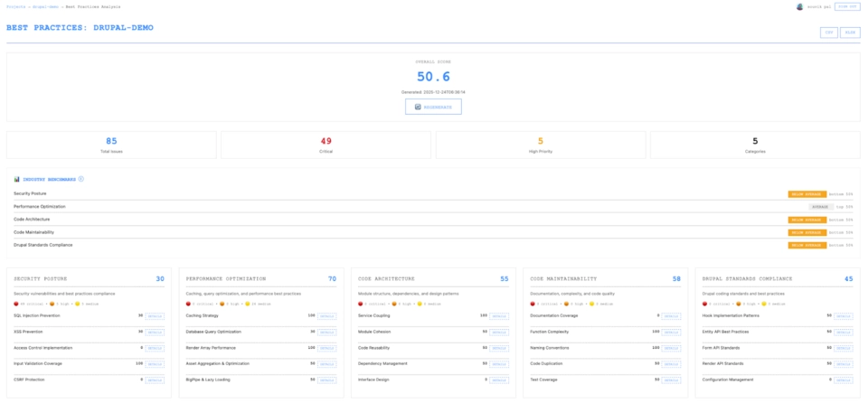Click the red critical dot in Performance Optimization card
This screenshot has height=403, width=868.
189,304
